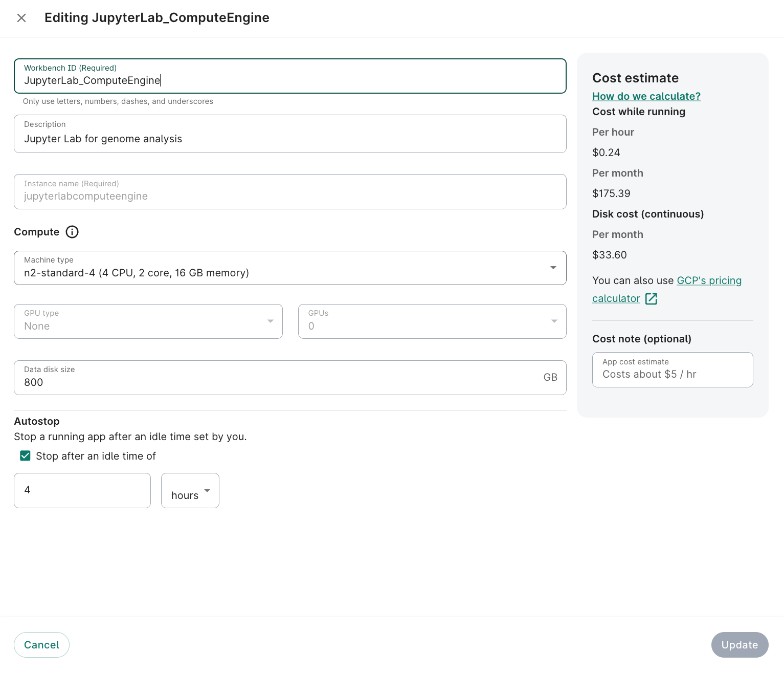
Task: Click the Cost estimate heading
Action: tap(636, 78)
